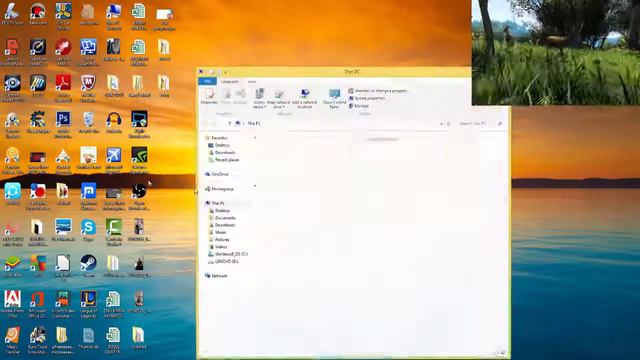Select Downloads under Favorites

pos(222,153)
